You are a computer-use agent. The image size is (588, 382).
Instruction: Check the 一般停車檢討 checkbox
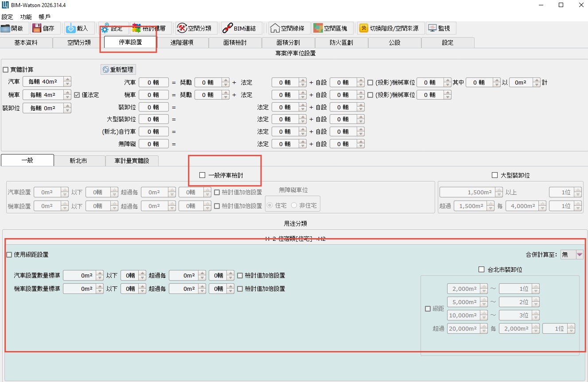tap(202, 175)
